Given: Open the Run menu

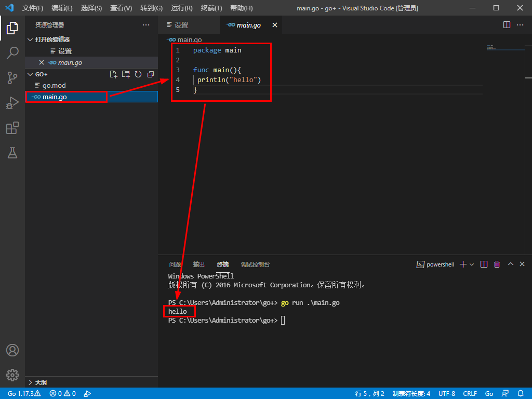Looking at the screenshot, I should 181,8.
